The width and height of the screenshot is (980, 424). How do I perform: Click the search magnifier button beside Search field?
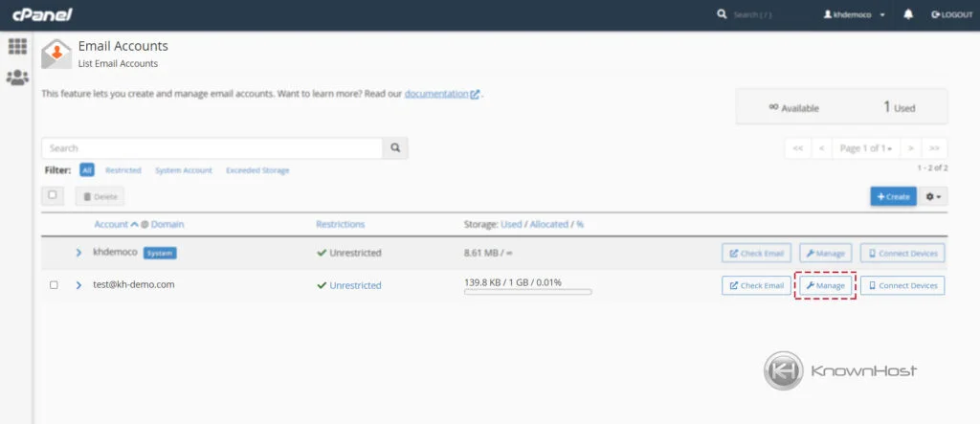click(x=395, y=148)
